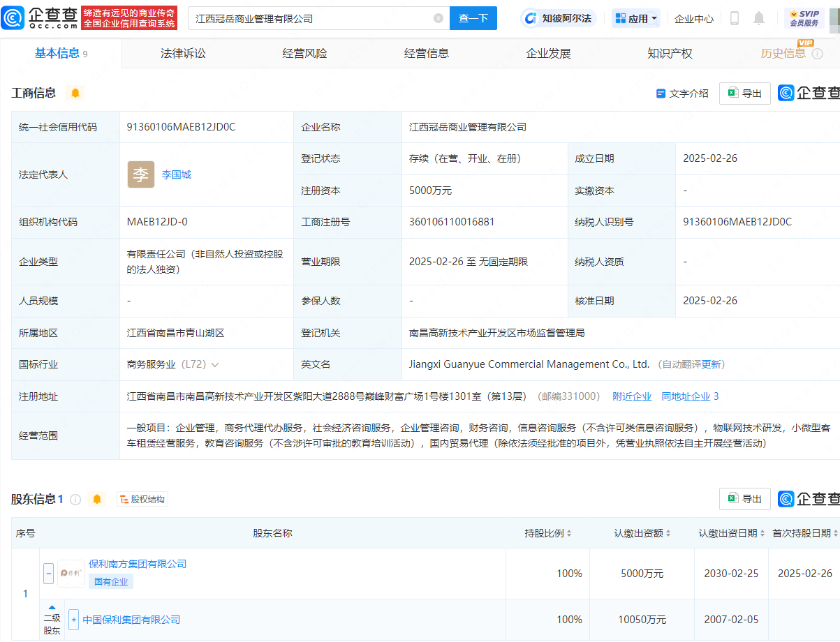Select English name Jiangxi Guanyue Commercial Management
This screenshot has width=840, height=642.
529,364
